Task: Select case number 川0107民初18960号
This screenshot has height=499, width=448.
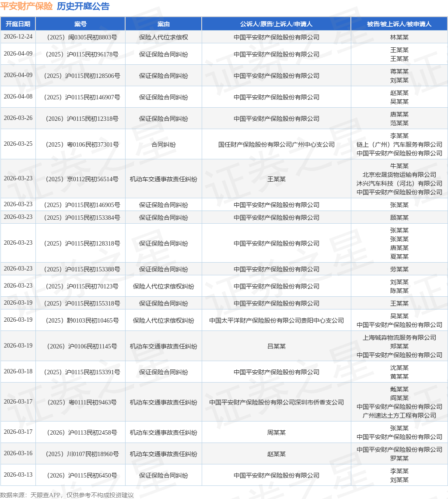Action: click(x=82, y=454)
